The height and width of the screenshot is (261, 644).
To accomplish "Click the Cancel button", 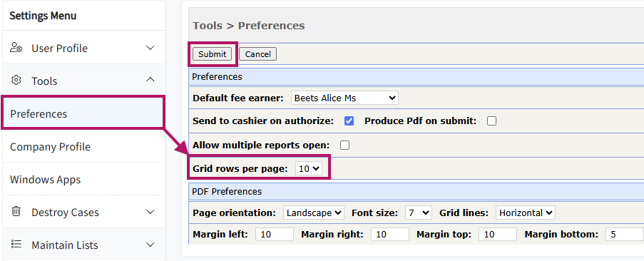I will point(258,54).
